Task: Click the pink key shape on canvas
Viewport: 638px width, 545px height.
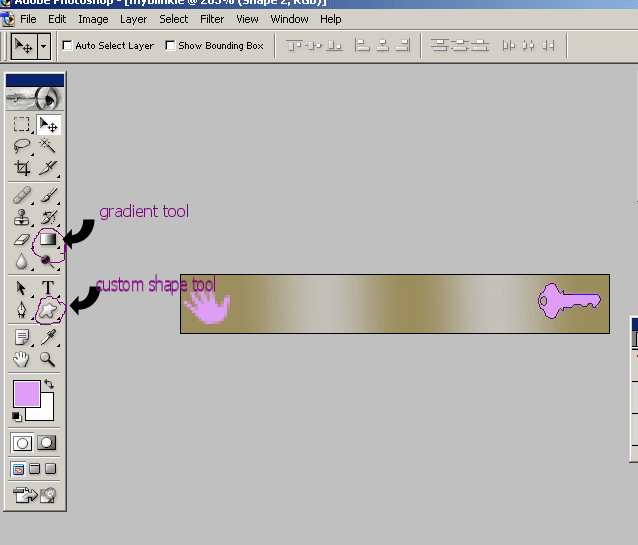Action: (x=569, y=301)
